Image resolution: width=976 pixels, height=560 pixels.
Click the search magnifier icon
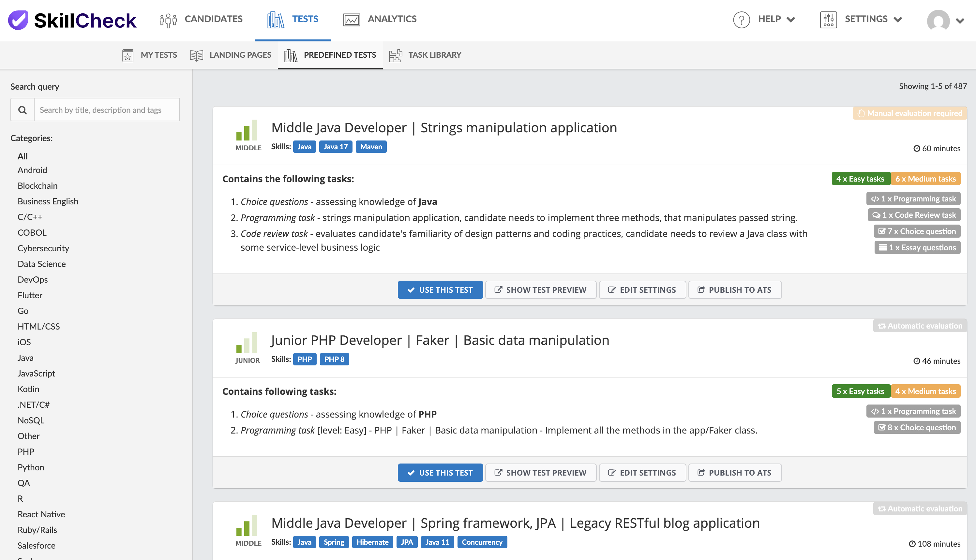point(23,110)
